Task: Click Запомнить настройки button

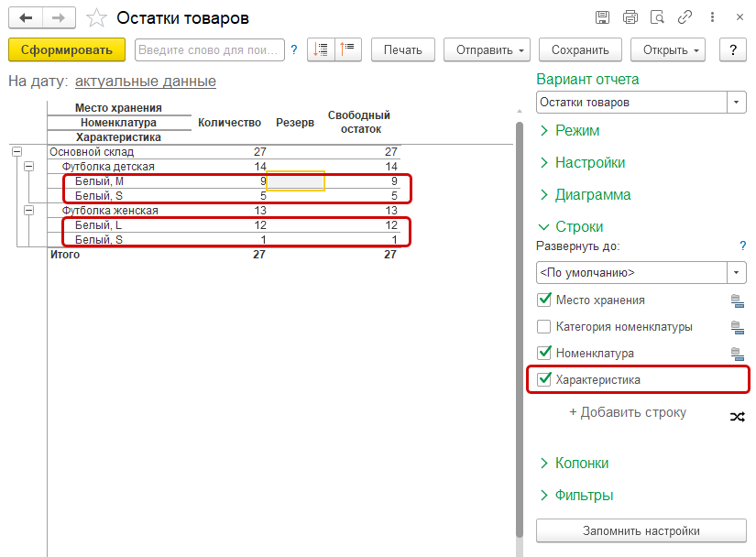Action: coord(641,530)
